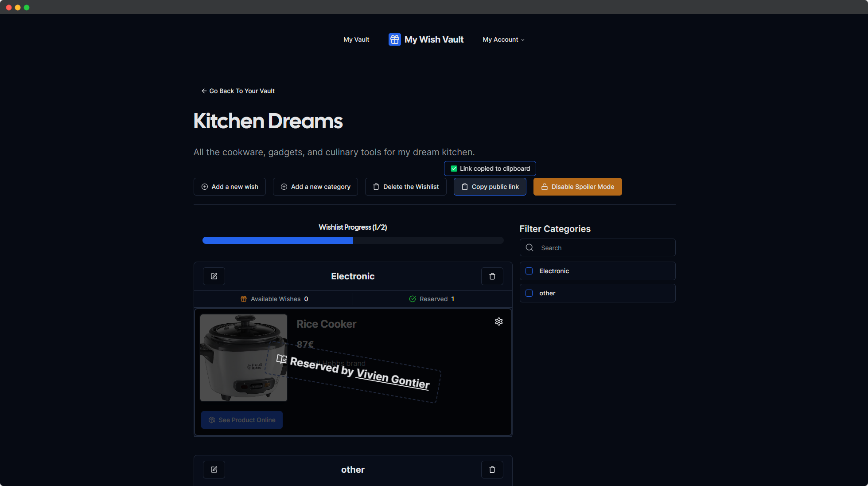Check the 'other' filter checkbox
The width and height of the screenshot is (868, 486).
[x=529, y=293]
